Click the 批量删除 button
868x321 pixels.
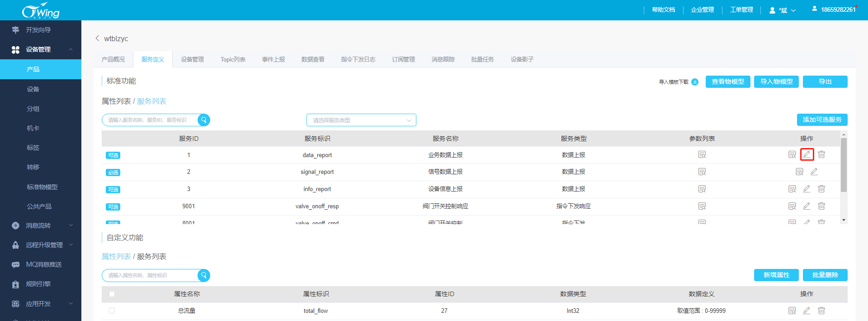click(x=825, y=275)
